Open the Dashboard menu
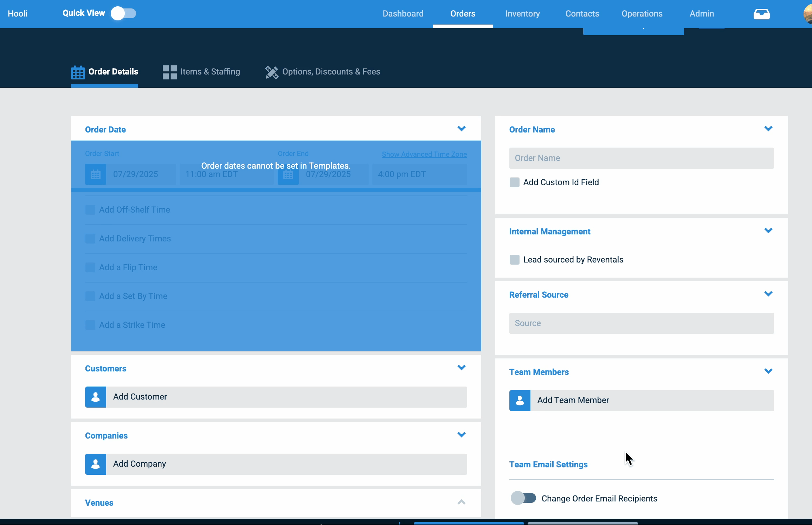This screenshot has height=525, width=812. click(403, 14)
